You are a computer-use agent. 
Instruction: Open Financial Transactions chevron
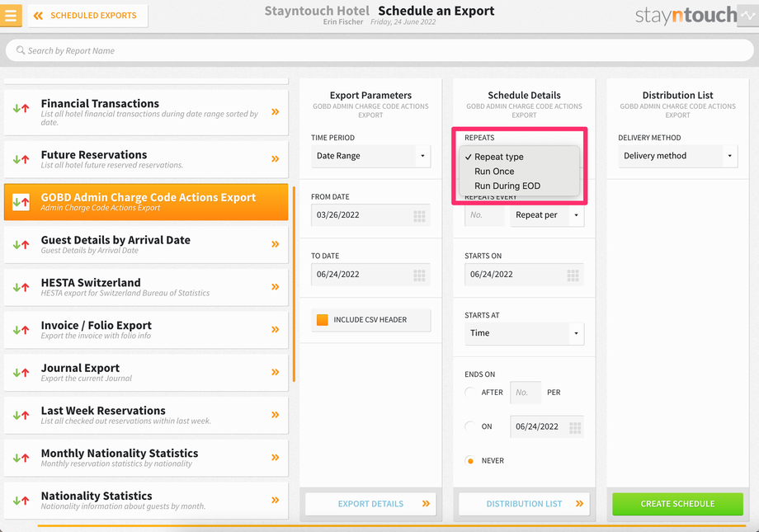275,112
